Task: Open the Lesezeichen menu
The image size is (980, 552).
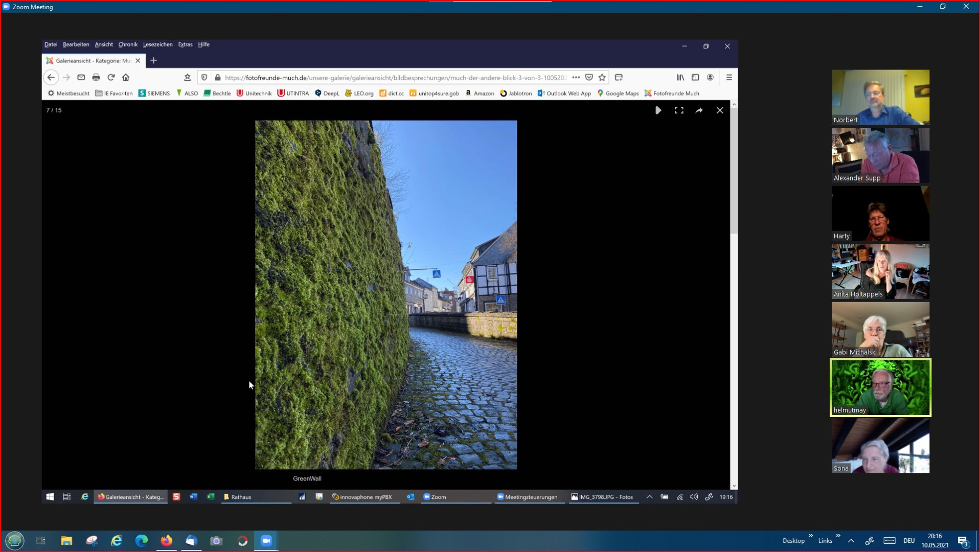Action: click(157, 44)
